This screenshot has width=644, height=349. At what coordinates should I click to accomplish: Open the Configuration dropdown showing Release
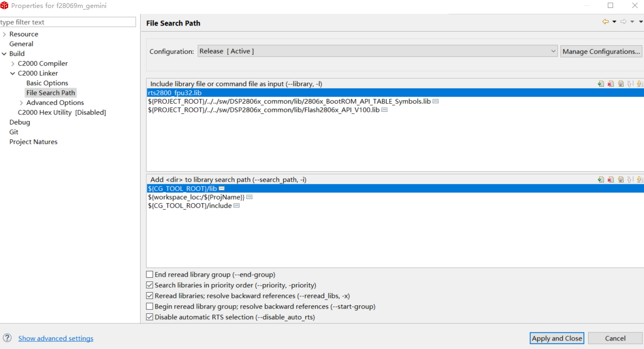point(377,51)
